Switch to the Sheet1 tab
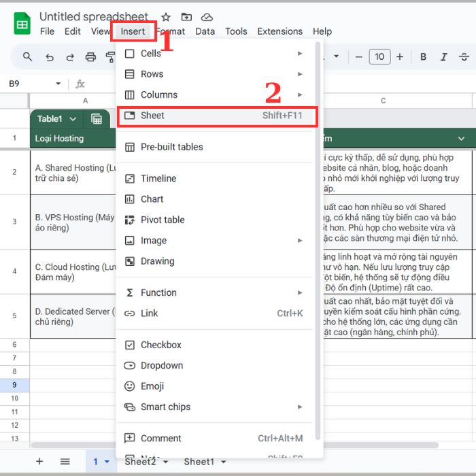Screen dimensions: 476x476 (199, 462)
